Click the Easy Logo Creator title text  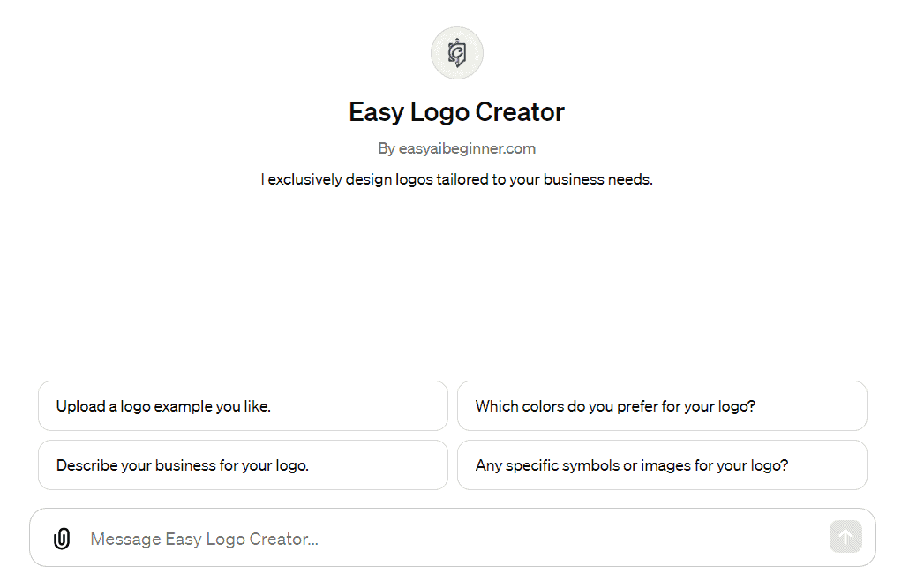[456, 112]
